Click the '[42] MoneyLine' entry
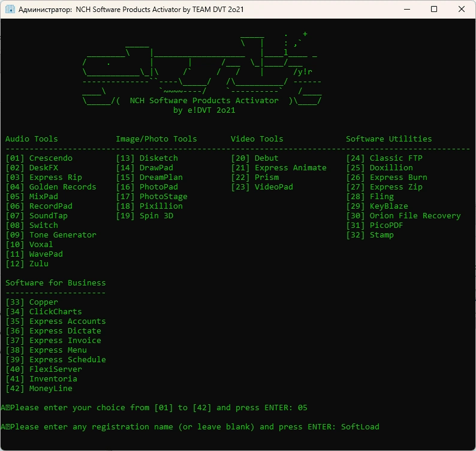The image size is (476, 451). tap(39, 389)
